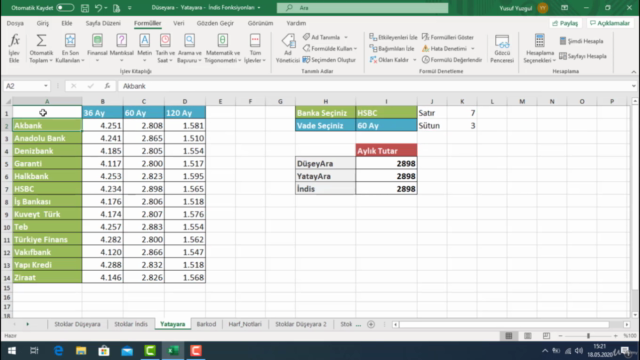Click the Açıklamalar button

click(x=610, y=23)
